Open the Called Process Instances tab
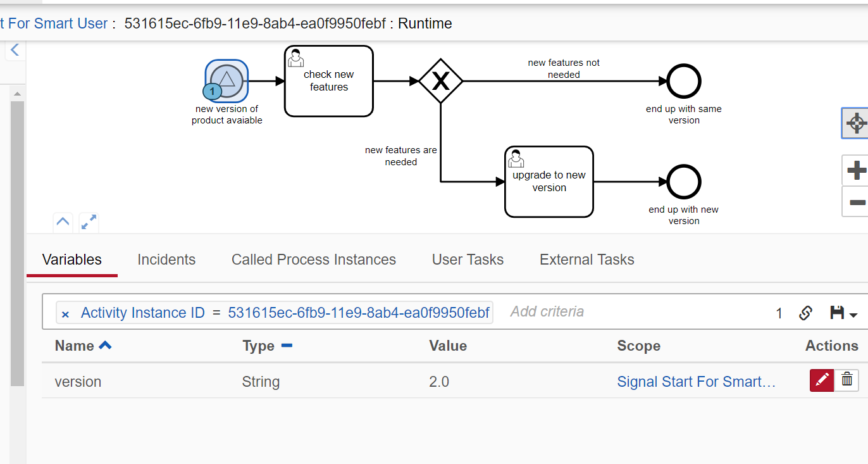 [314, 260]
